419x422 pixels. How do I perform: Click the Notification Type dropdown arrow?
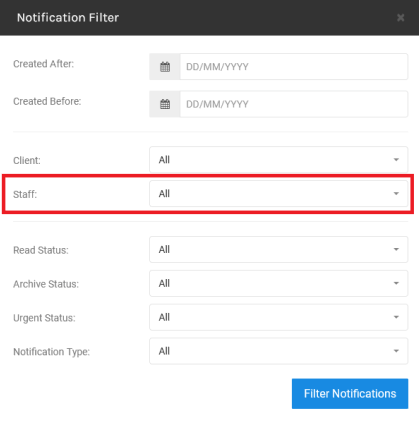pyautogui.click(x=396, y=351)
